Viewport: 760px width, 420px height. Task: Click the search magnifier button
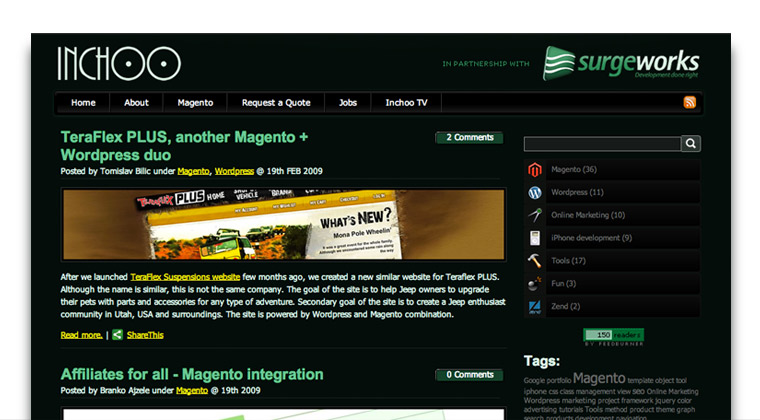[691, 143]
